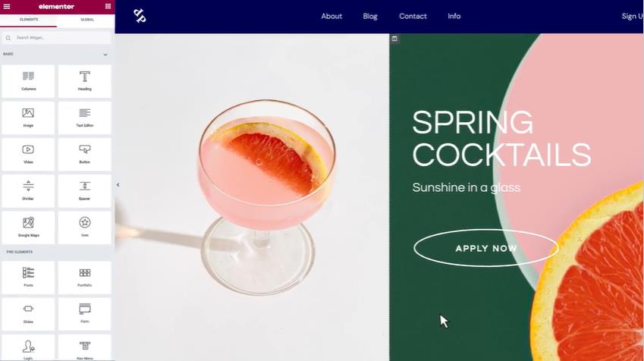Open the widgets grid icon
The height and width of the screenshot is (361, 644).
(108, 6)
